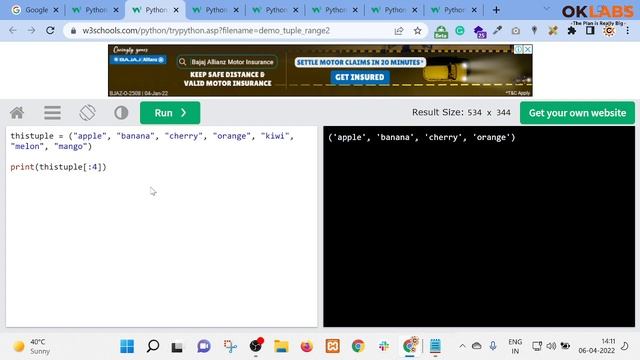Open the Extensions puzzle icon
The height and width of the screenshot is (360, 640).
coord(571,31)
